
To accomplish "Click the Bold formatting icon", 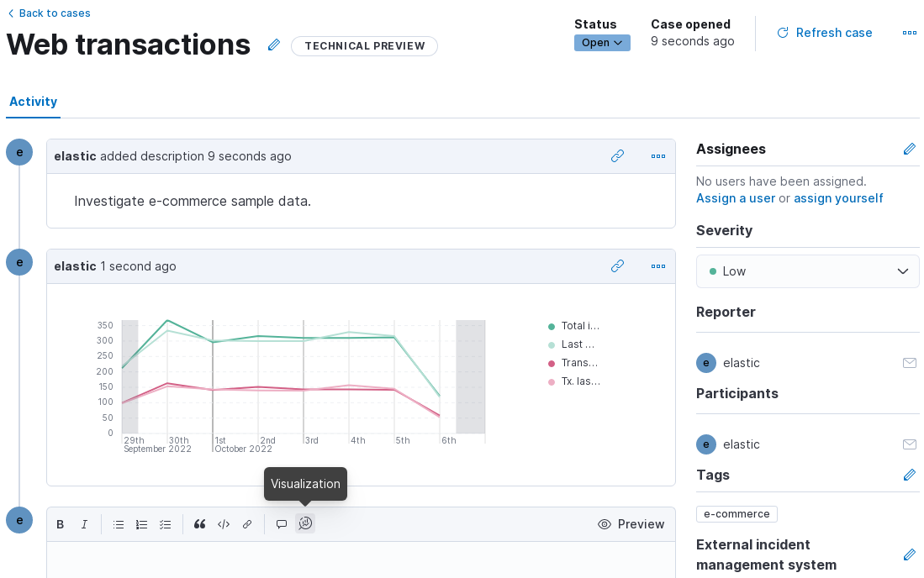I will pyautogui.click(x=61, y=524).
